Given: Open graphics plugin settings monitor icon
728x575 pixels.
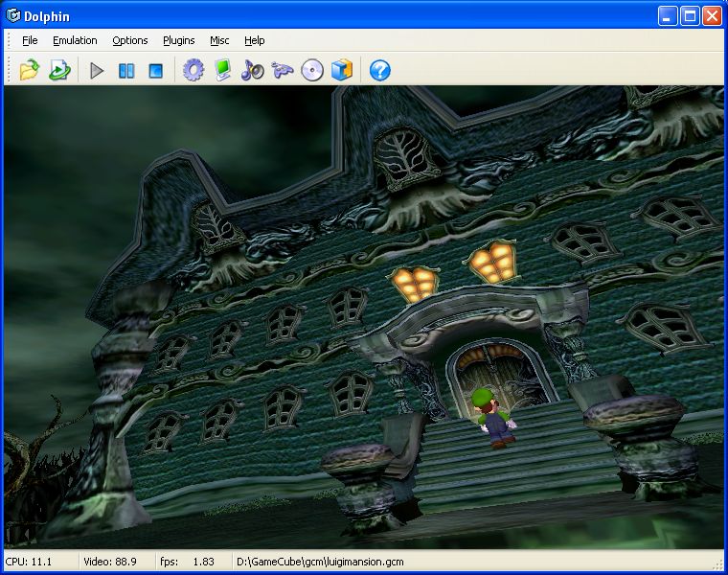Looking at the screenshot, I should [223, 70].
